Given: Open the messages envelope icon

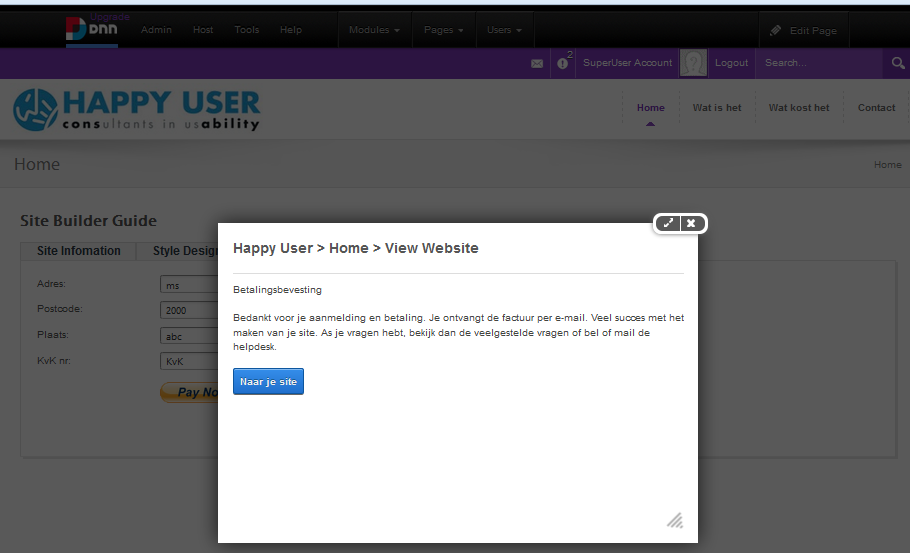Looking at the screenshot, I should [x=537, y=63].
